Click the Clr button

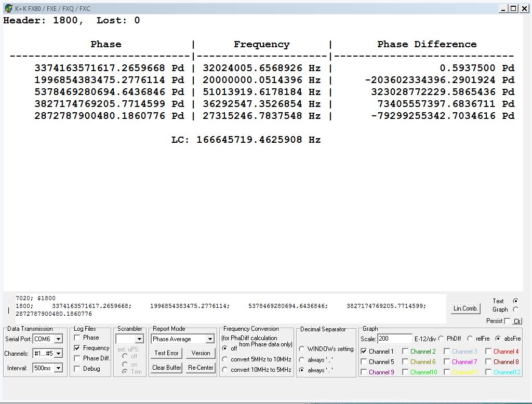point(517,321)
